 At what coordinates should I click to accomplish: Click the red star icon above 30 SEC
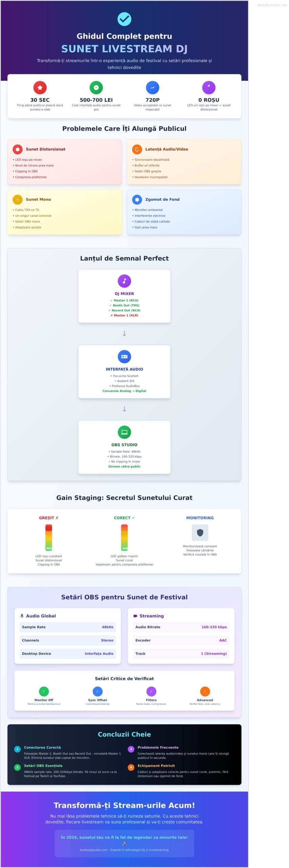(x=40, y=87)
